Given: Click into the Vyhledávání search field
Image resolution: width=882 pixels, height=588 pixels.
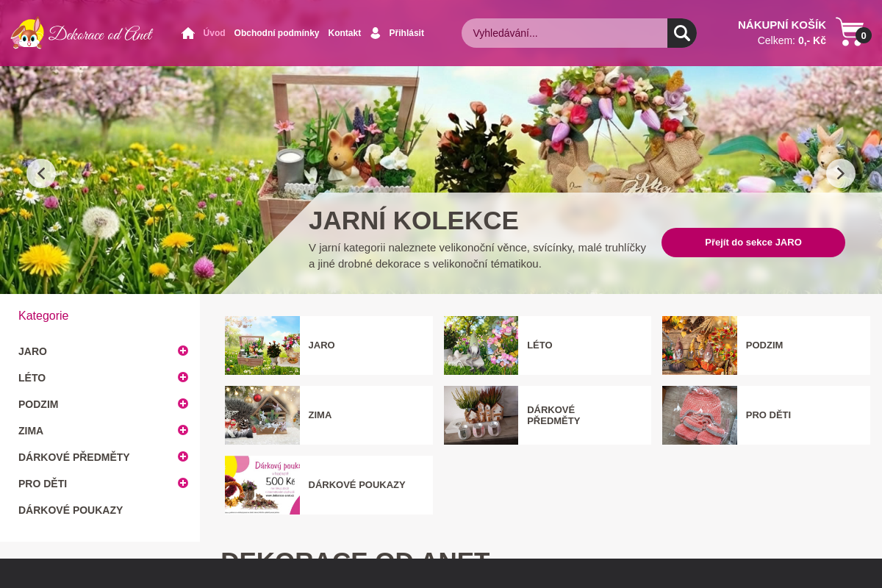Looking at the screenshot, I should coord(564,33).
